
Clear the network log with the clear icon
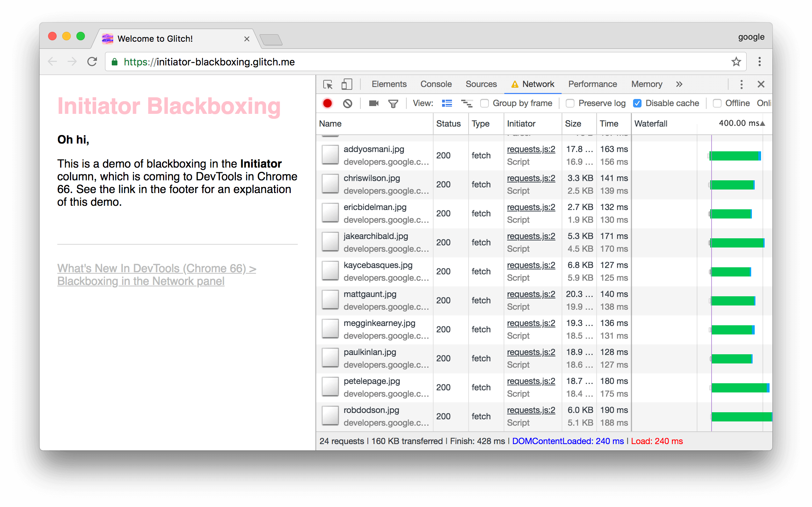(x=347, y=103)
